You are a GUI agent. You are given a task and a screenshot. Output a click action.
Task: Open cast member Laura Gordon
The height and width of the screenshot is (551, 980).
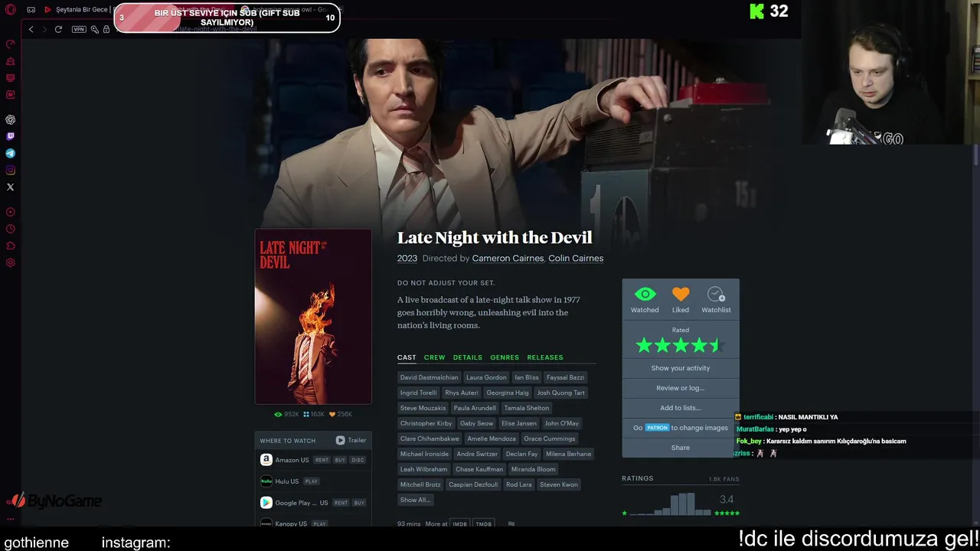click(x=486, y=377)
